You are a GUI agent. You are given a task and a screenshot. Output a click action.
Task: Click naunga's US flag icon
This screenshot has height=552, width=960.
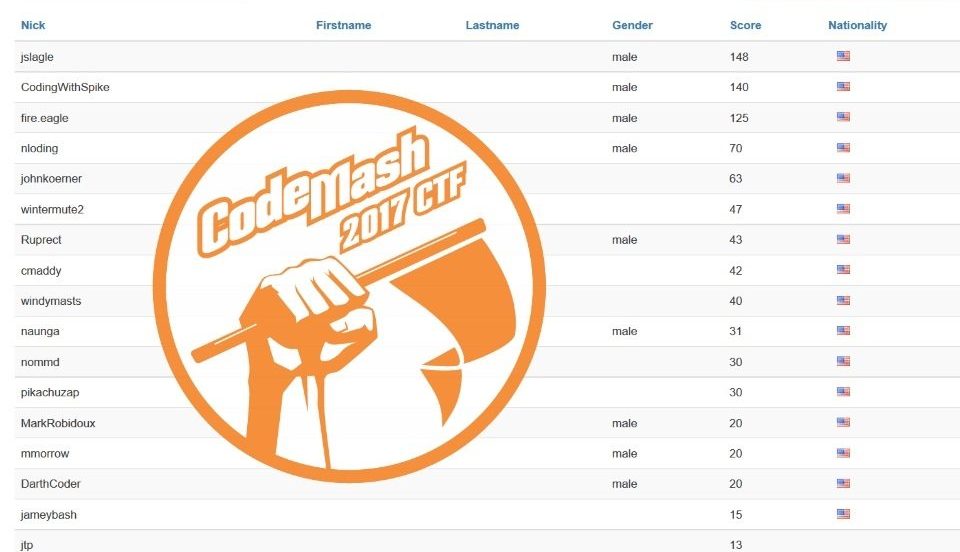(x=843, y=330)
